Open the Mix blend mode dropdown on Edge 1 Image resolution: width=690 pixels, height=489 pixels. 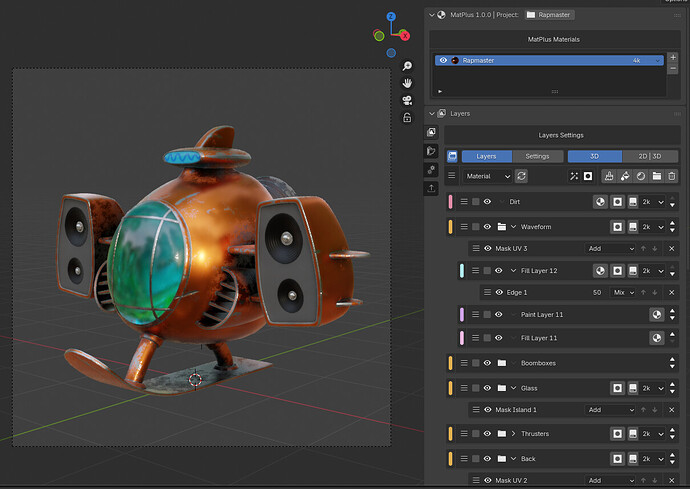[x=623, y=292]
